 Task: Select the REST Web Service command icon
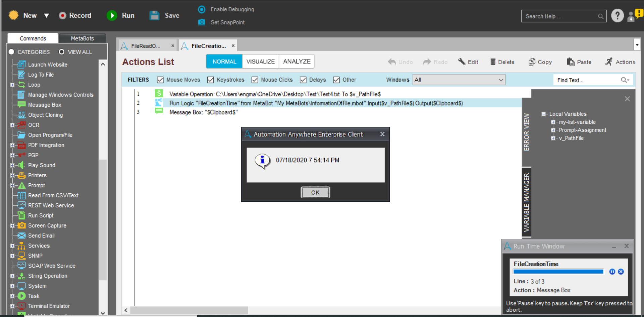[21, 205]
